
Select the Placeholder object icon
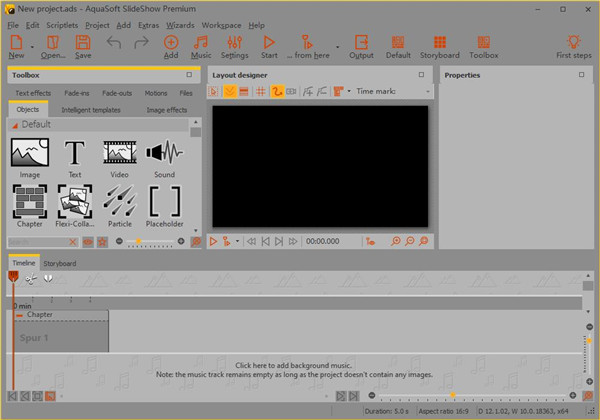pos(164,205)
